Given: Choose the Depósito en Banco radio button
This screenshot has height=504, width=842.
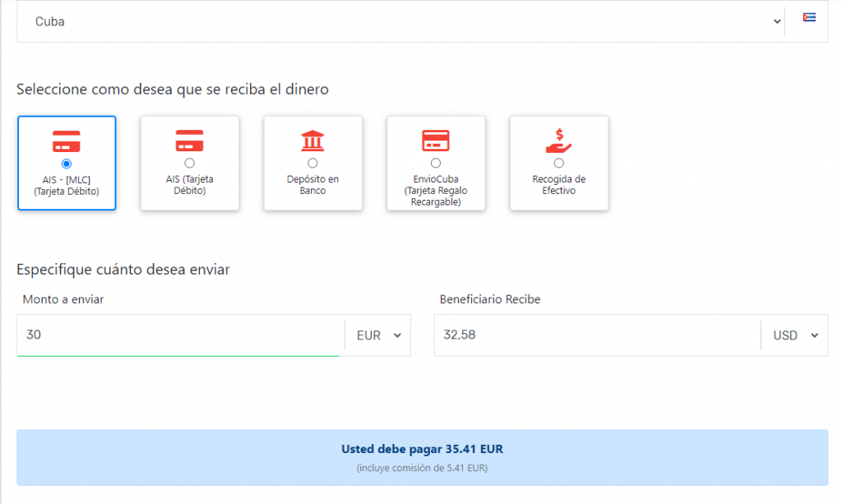Looking at the screenshot, I should 312,163.
